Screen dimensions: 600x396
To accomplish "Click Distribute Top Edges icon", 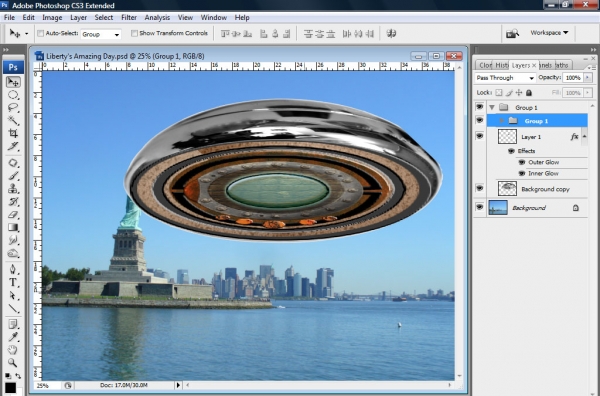I will pos(308,34).
